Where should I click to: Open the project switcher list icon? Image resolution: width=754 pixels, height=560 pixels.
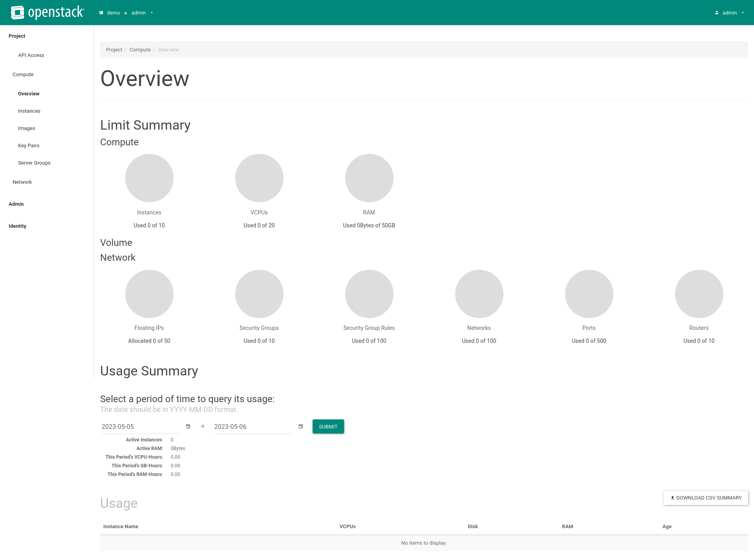pyautogui.click(x=101, y=13)
